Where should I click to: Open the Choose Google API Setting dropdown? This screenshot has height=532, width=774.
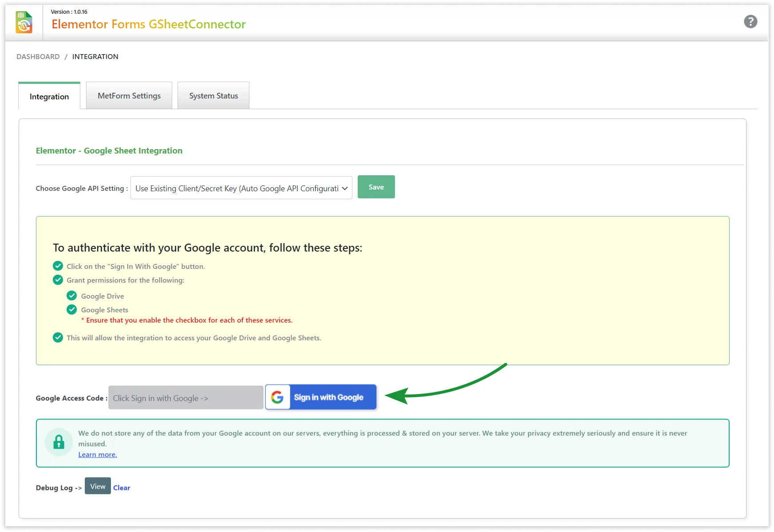(237, 188)
